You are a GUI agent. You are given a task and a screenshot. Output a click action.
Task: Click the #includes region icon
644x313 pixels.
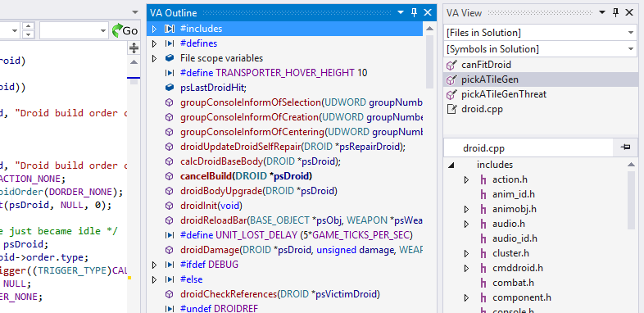pyautogui.click(x=170, y=29)
